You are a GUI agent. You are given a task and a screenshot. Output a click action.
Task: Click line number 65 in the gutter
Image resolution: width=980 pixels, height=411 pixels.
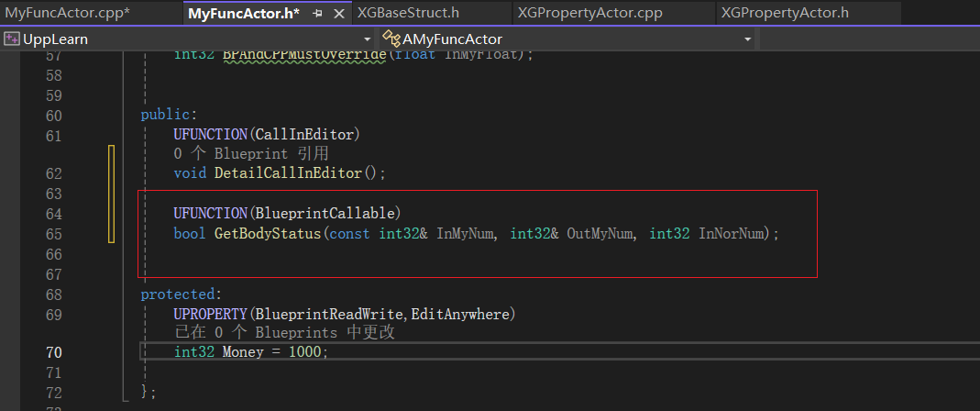pos(54,234)
